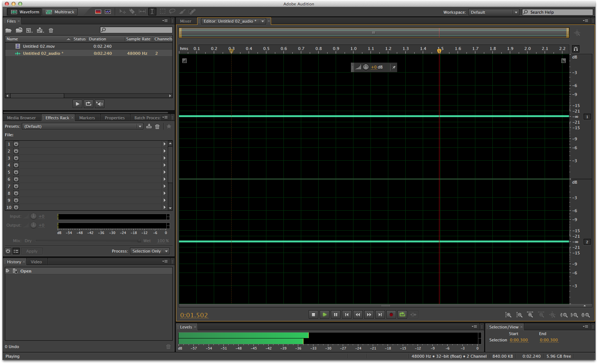Open the New File icon menu

(x=29, y=30)
